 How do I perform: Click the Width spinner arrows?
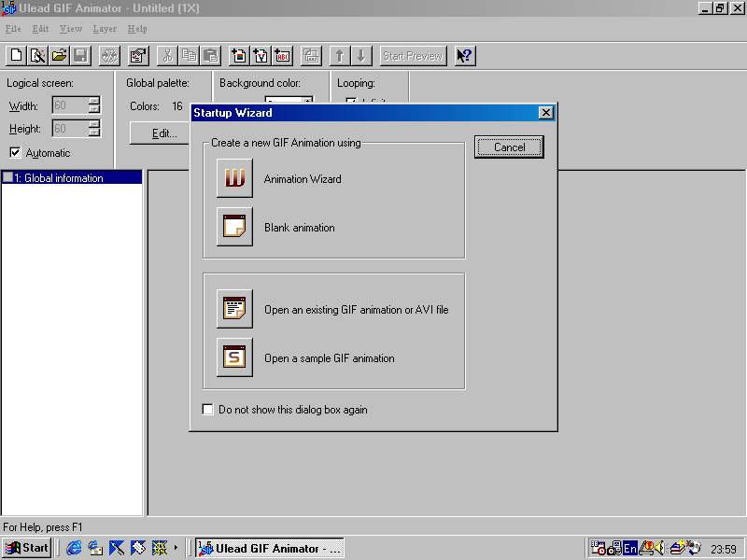[x=93, y=105]
